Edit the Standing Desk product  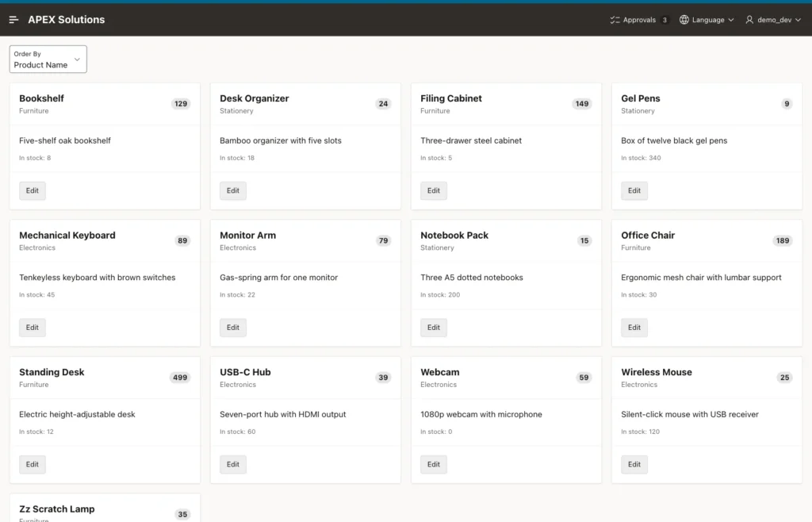[x=32, y=464]
